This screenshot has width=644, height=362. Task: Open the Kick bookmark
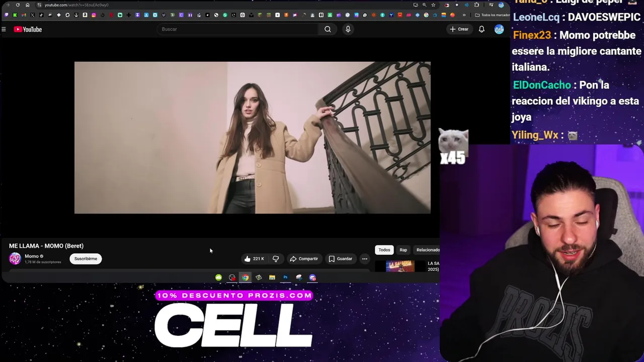pyautogui.click(x=15, y=15)
